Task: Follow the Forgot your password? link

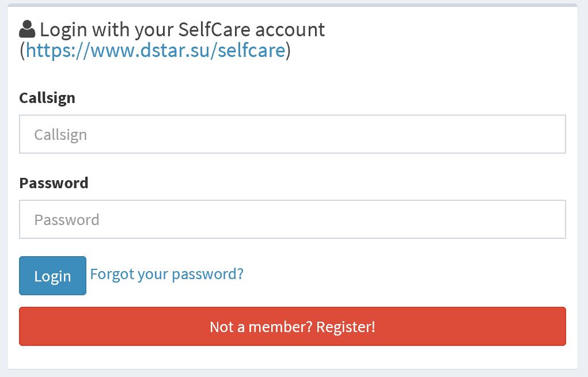Action: 167,275
